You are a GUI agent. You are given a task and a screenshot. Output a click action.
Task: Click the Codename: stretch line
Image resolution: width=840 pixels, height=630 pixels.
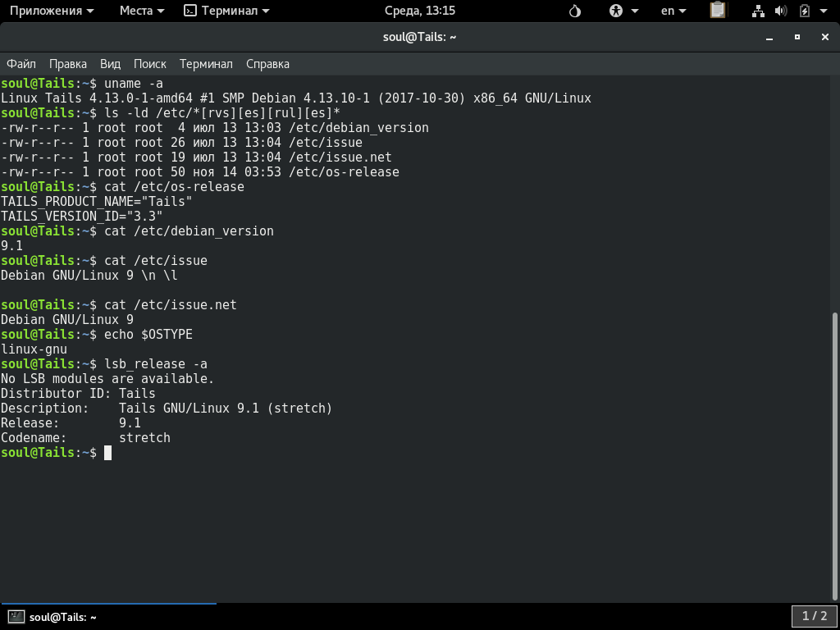click(85, 438)
